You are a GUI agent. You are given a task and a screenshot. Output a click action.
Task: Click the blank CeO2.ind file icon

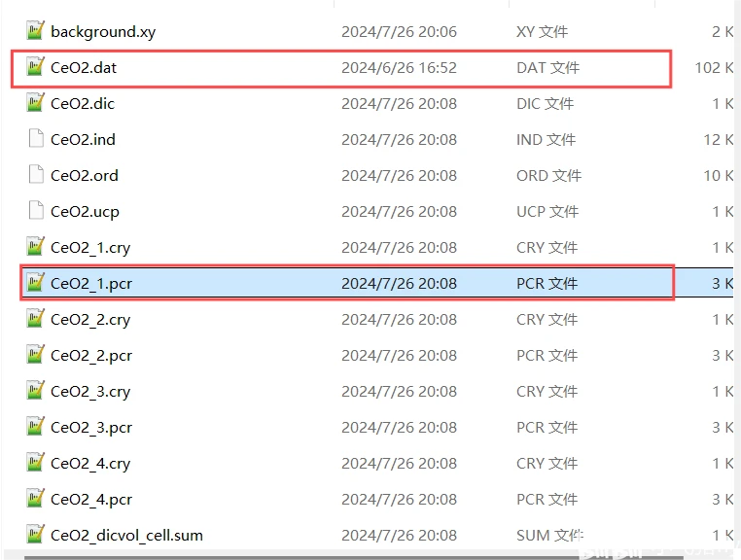[x=36, y=139]
